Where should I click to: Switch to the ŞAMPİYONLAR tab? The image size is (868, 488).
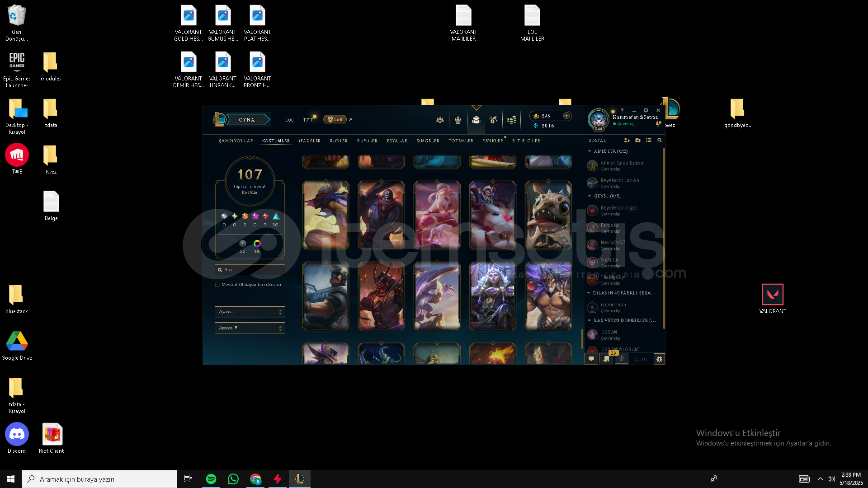click(x=236, y=141)
